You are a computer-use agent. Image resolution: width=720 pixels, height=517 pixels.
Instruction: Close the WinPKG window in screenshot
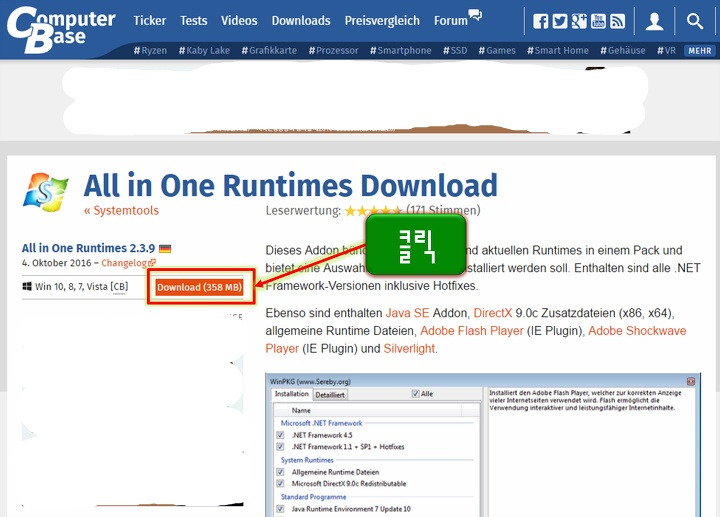pos(691,382)
